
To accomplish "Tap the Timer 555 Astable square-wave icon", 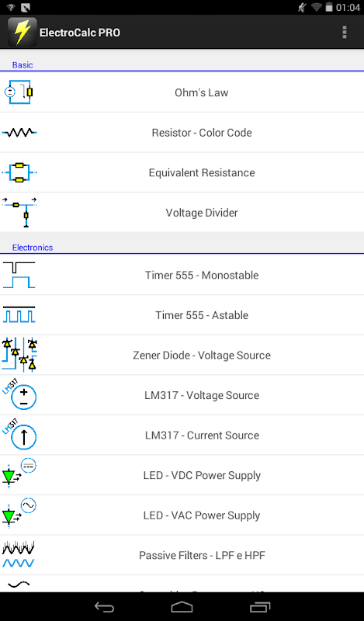I will point(19,315).
